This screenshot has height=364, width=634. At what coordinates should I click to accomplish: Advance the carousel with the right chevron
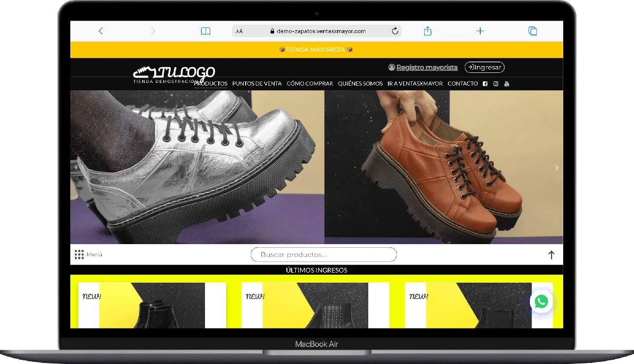pos(557,167)
